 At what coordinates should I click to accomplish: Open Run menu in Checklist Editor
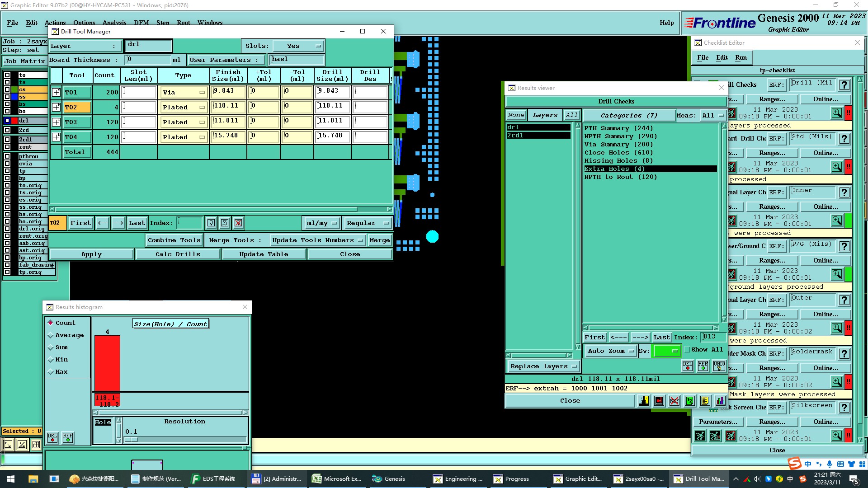pos(741,57)
